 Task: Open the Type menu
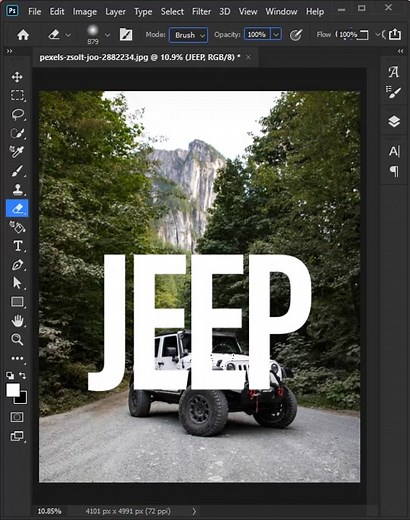[x=143, y=12]
